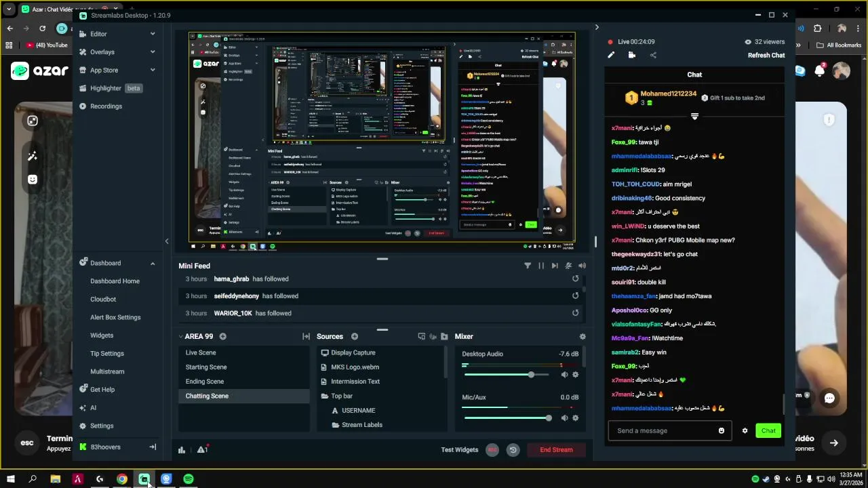Open scene transitions icon

tap(306, 336)
